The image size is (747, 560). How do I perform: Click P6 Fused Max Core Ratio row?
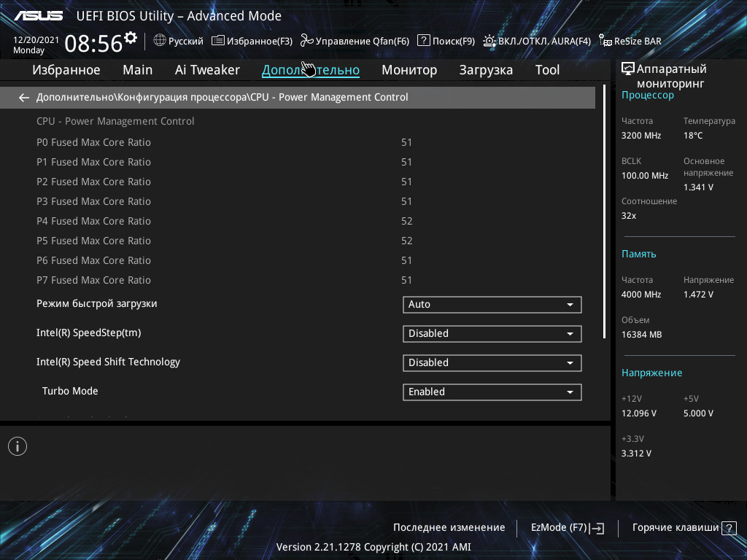(298, 260)
